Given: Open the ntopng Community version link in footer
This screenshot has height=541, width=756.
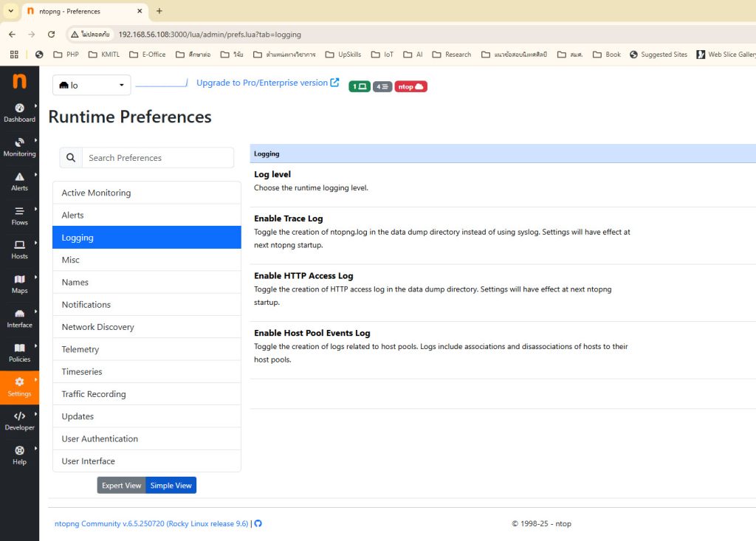Looking at the screenshot, I should pyautogui.click(x=151, y=523).
